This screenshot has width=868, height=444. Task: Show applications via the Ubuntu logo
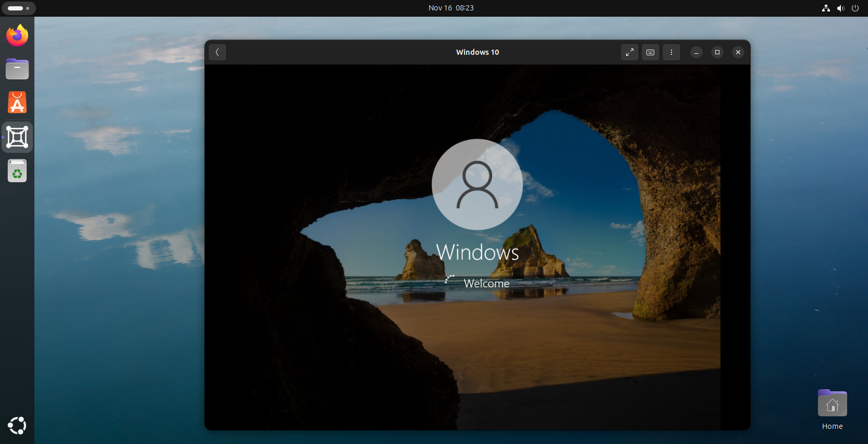pos(17,426)
